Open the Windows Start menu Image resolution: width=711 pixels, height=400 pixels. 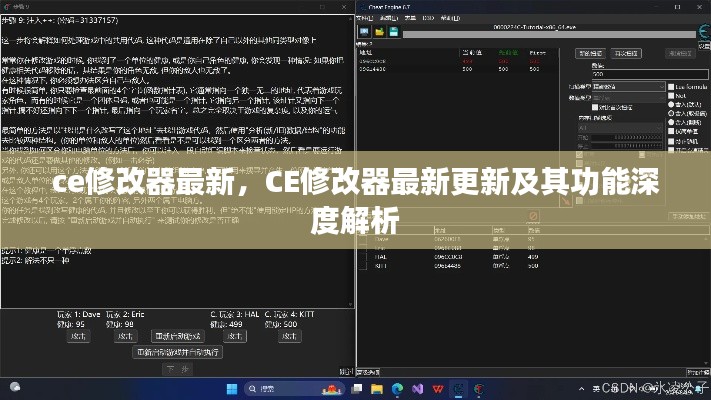(x=232, y=389)
